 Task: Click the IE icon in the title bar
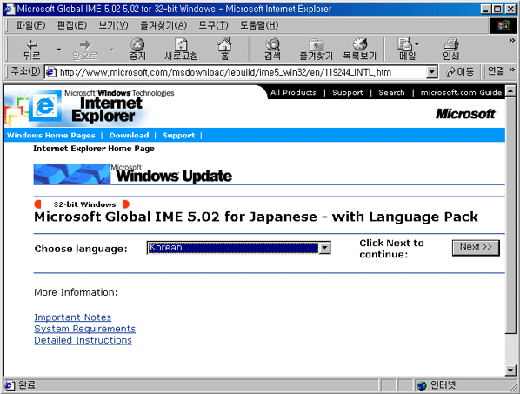tap(10, 9)
